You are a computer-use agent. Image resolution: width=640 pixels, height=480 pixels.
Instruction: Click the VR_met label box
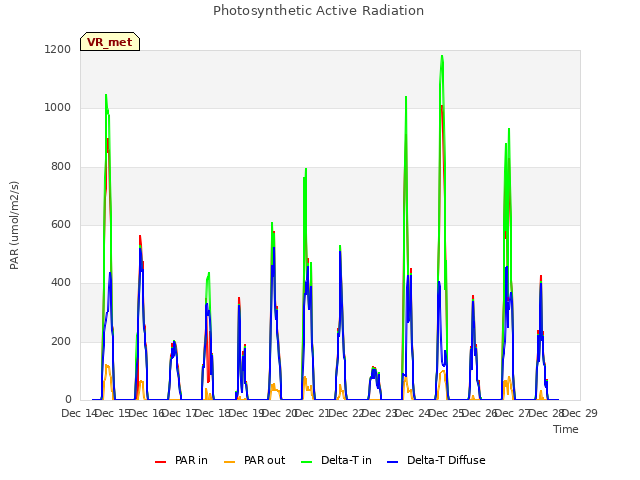click(110, 42)
